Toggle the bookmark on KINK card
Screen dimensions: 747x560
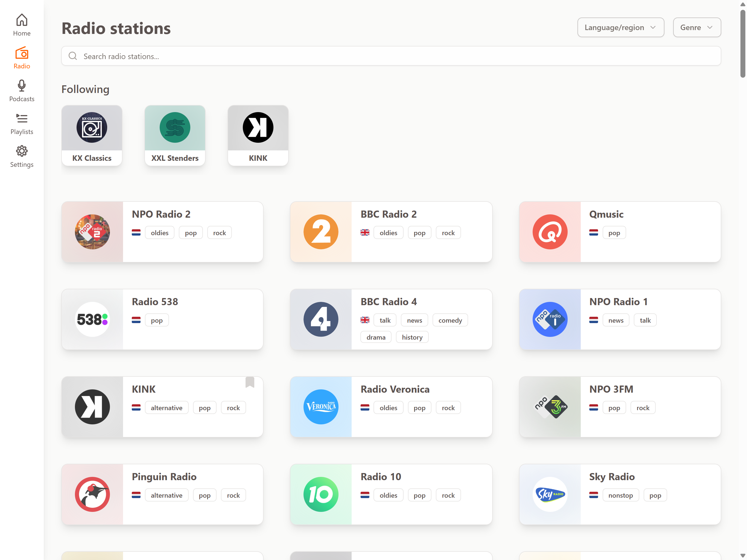(250, 382)
